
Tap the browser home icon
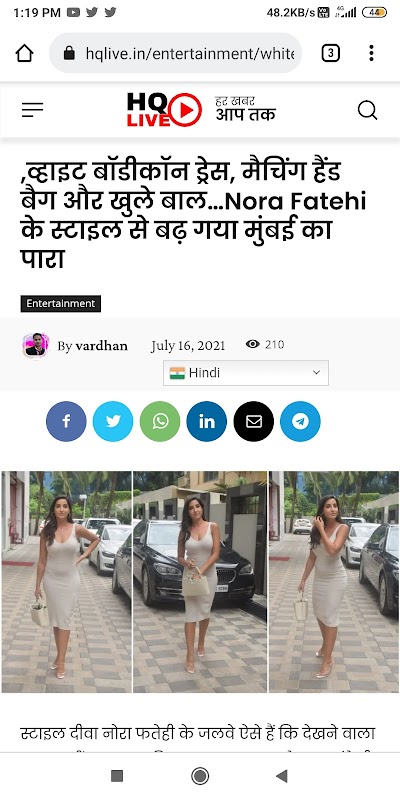click(24, 53)
